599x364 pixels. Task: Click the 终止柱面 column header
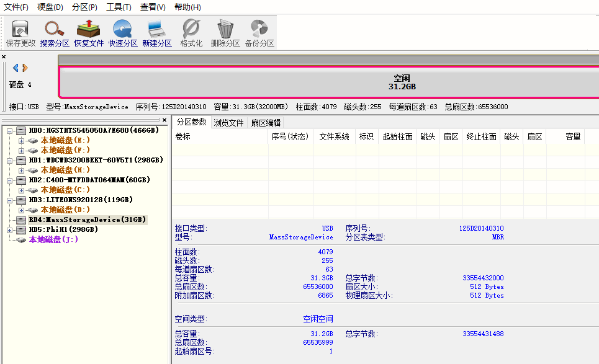[481, 136]
